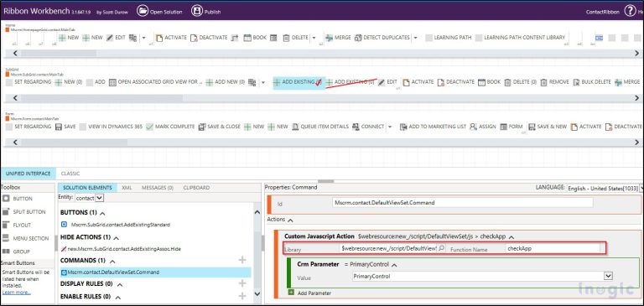Viewport: 644px width, 306px height.
Task: Click the Open Solution folder icon
Action: click(142, 11)
